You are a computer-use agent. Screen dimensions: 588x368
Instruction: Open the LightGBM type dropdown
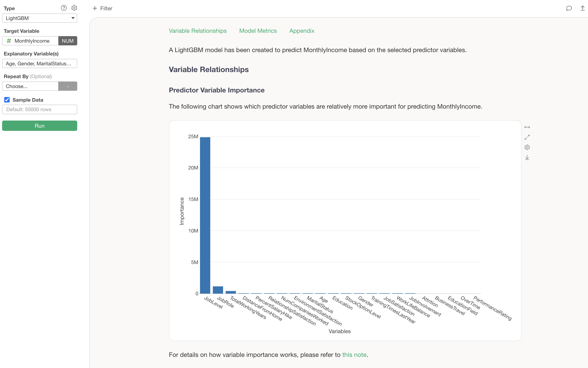click(x=39, y=18)
